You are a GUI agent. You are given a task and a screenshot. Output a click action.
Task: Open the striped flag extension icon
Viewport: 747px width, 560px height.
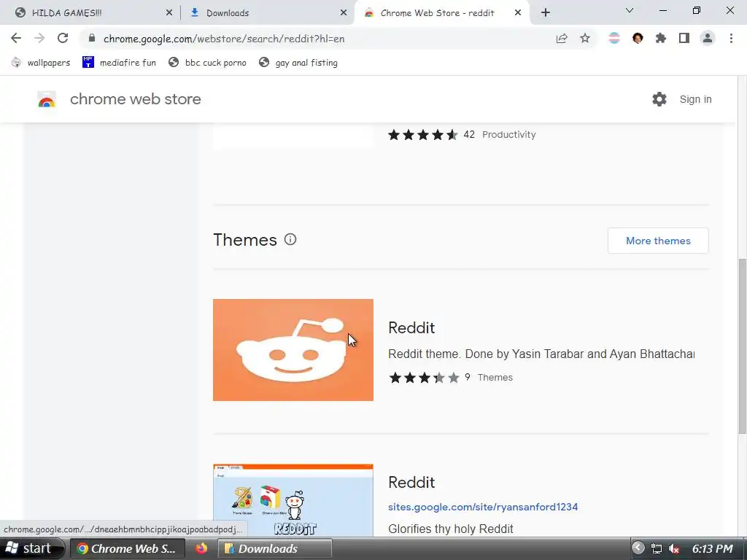(614, 38)
